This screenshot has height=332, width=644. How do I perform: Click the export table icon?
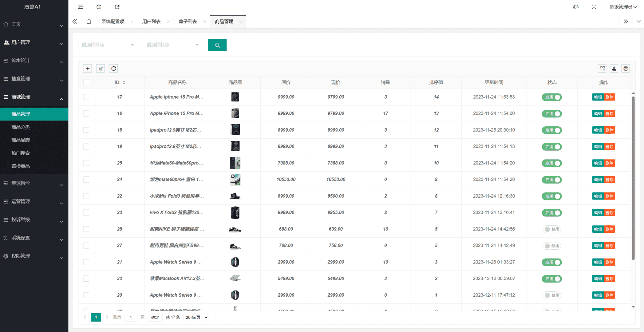(614, 69)
